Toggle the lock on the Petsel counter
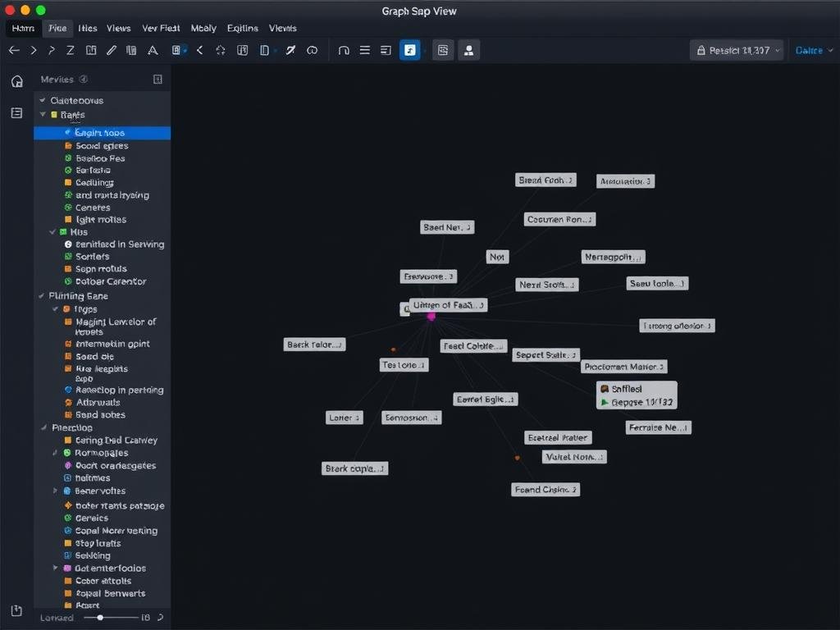The width and height of the screenshot is (840, 630). click(x=703, y=50)
